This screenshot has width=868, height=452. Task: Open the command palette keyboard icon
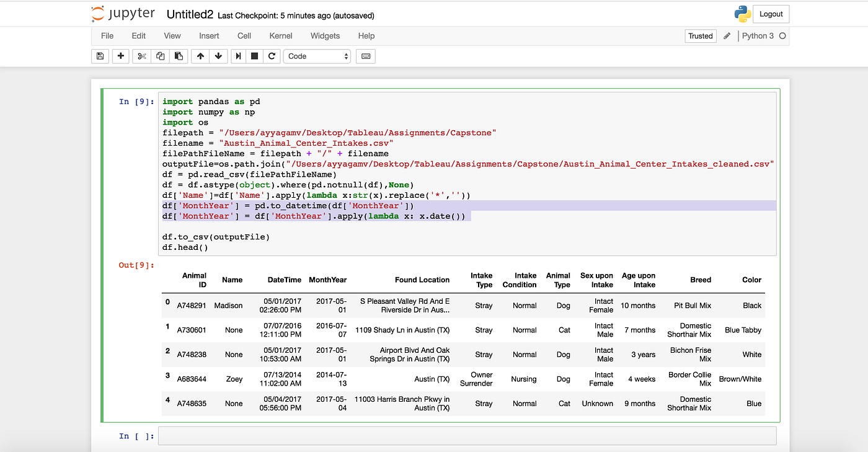point(365,56)
